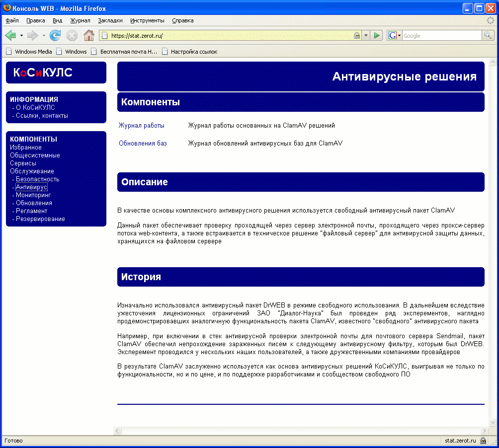Open the Обновления sidebar link
Screen dimensions: 499x448
tap(34, 203)
